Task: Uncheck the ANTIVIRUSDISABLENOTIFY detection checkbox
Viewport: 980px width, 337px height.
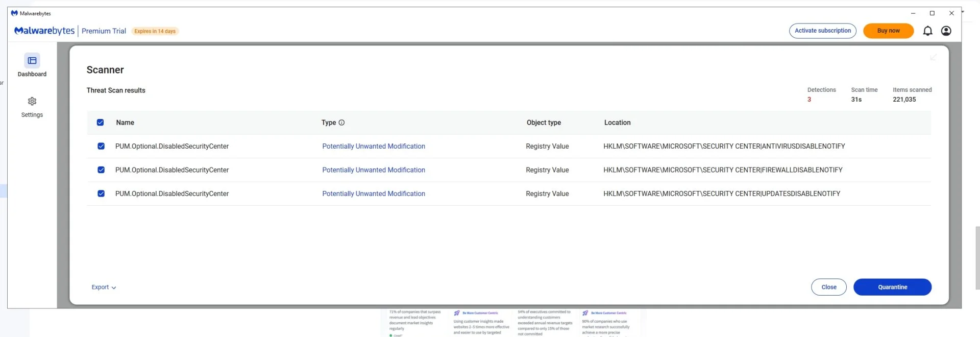Action: pos(101,146)
